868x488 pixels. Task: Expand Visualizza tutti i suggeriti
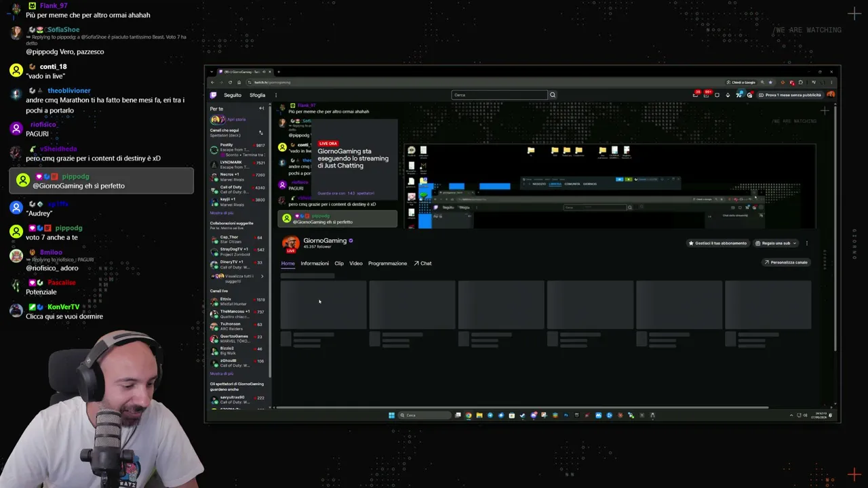coord(237,279)
